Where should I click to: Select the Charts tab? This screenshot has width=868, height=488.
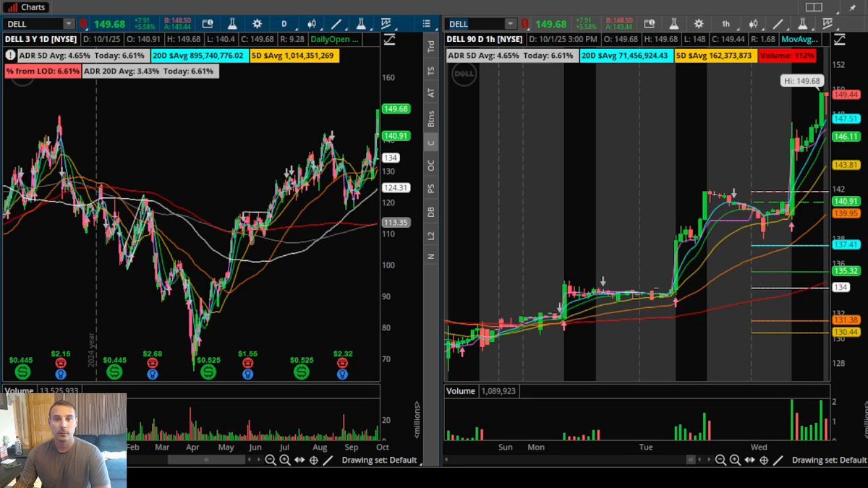point(27,7)
